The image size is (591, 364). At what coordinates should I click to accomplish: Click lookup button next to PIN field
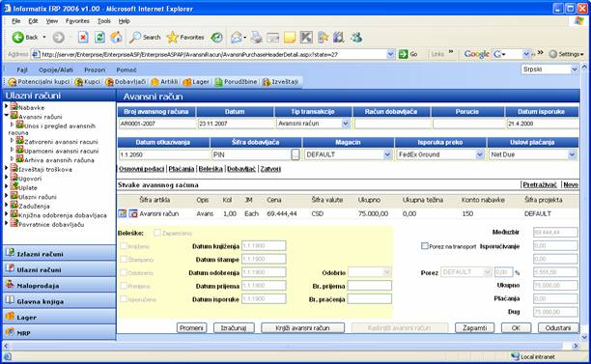pos(295,154)
